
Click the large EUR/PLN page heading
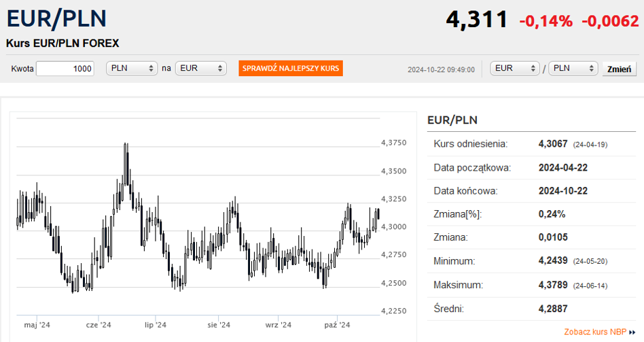56,18
